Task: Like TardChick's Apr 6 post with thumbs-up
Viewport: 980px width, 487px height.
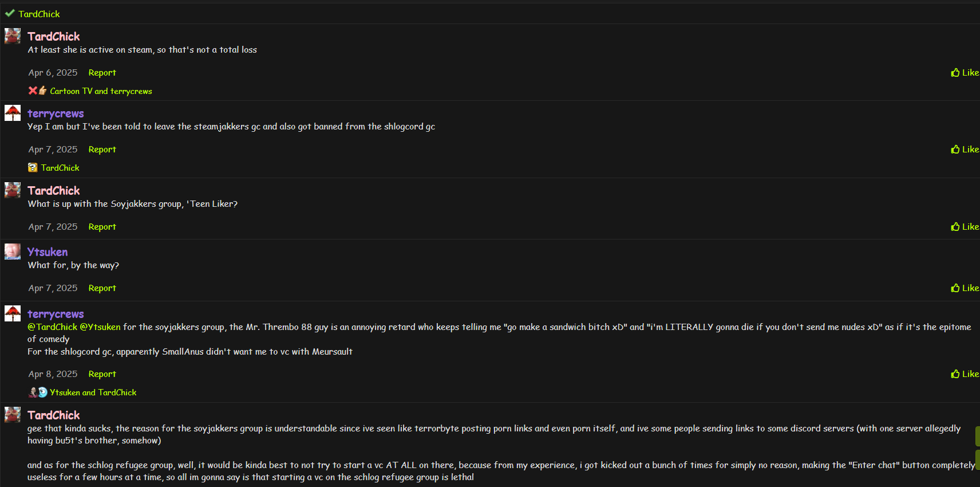Action: [x=965, y=73]
